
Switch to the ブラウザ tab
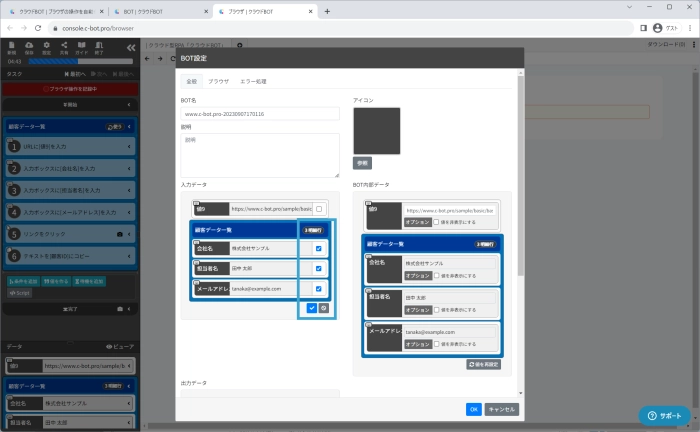pyautogui.click(x=219, y=81)
